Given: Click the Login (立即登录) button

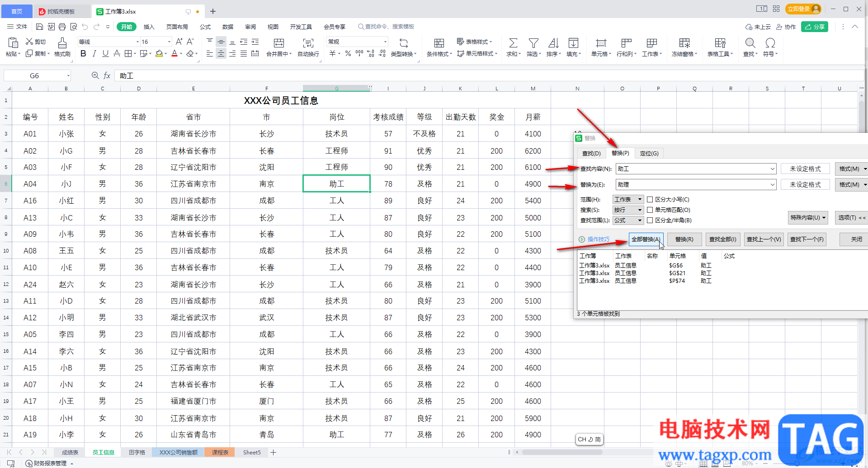Looking at the screenshot, I should (x=804, y=9).
